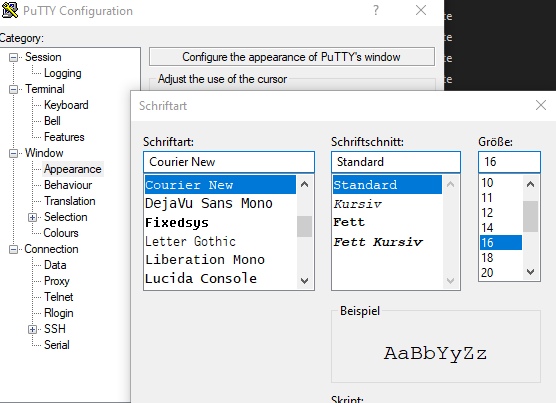
Task: Click the size list scrollbar thumb
Action: 530,216
